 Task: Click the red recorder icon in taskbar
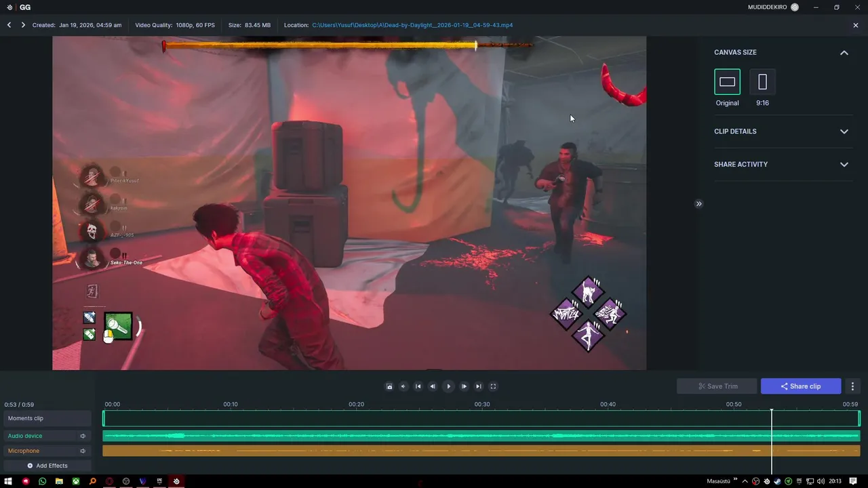[26, 481]
